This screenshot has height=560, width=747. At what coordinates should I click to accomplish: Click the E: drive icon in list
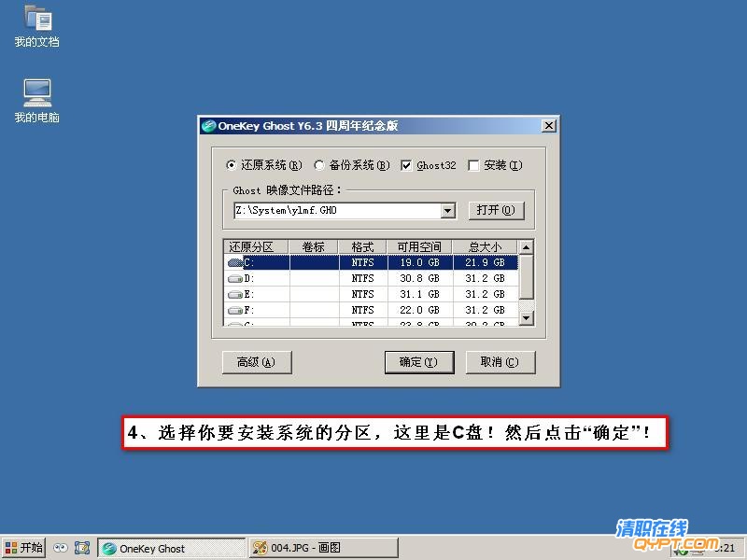(x=235, y=295)
